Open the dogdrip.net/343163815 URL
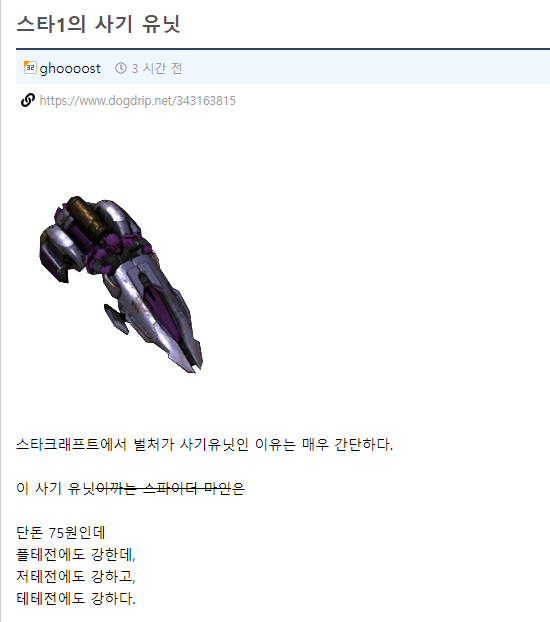 pyautogui.click(x=137, y=101)
